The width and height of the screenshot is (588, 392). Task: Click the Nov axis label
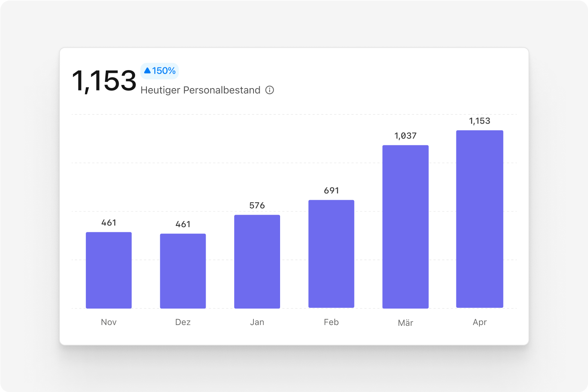click(x=109, y=322)
